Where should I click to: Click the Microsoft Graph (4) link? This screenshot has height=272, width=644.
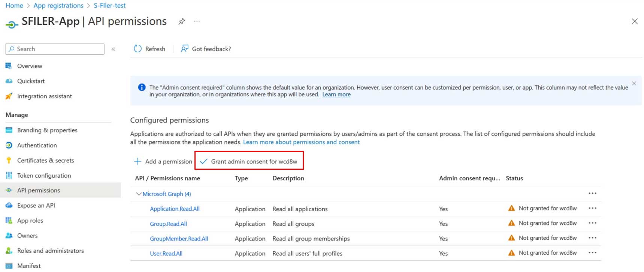167,194
